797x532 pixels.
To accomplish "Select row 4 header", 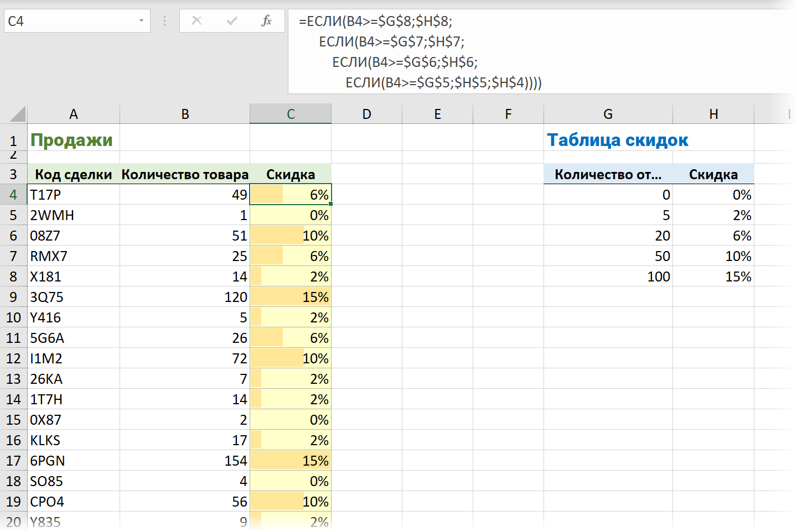I will tap(13, 195).
